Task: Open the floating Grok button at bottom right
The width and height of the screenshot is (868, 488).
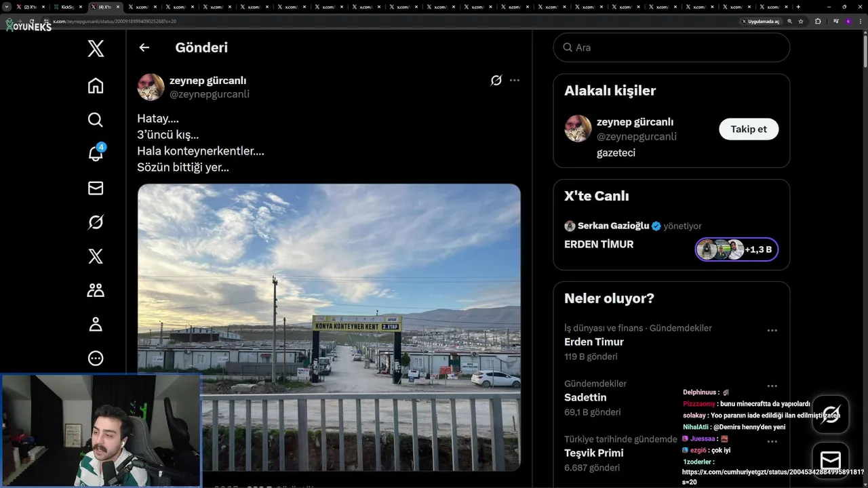Action: pos(831,414)
